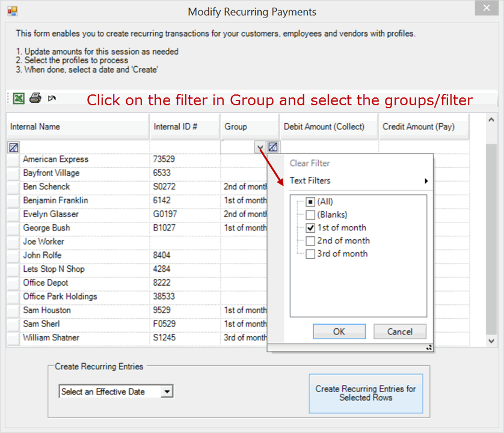Viewport: 504px width, 433px height.
Task: Click the app icon in title bar
Action: pos(12,11)
